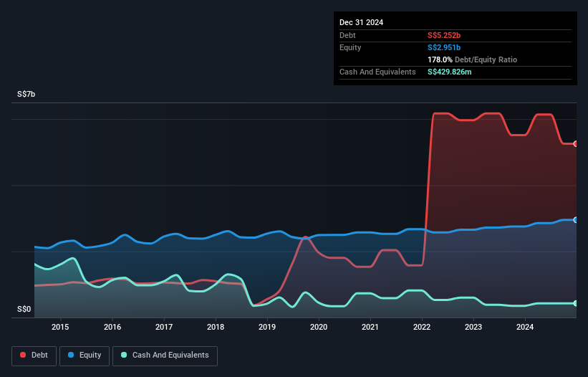
Task: Click the Equity label in tooltip
Action: pyautogui.click(x=350, y=47)
